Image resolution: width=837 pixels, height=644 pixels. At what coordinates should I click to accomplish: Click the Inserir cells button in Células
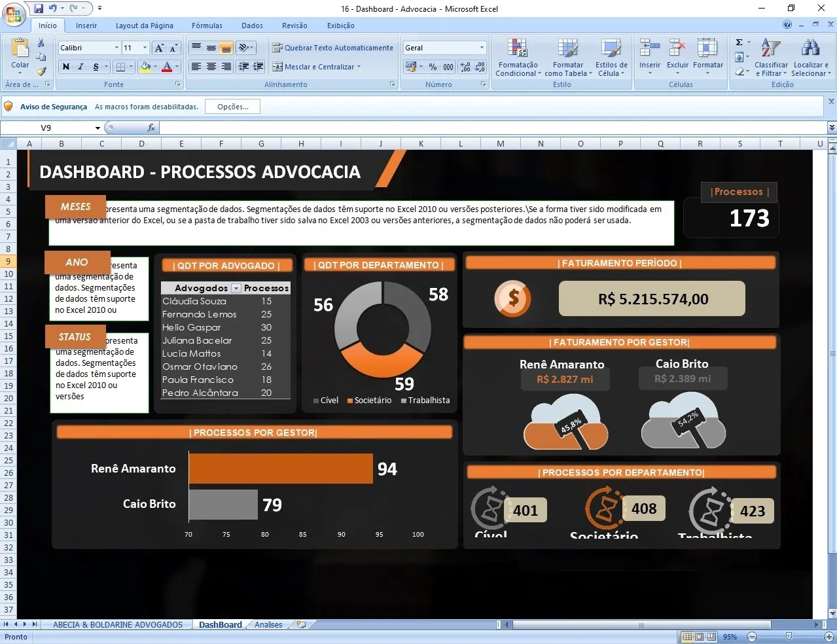tap(649, 58)
